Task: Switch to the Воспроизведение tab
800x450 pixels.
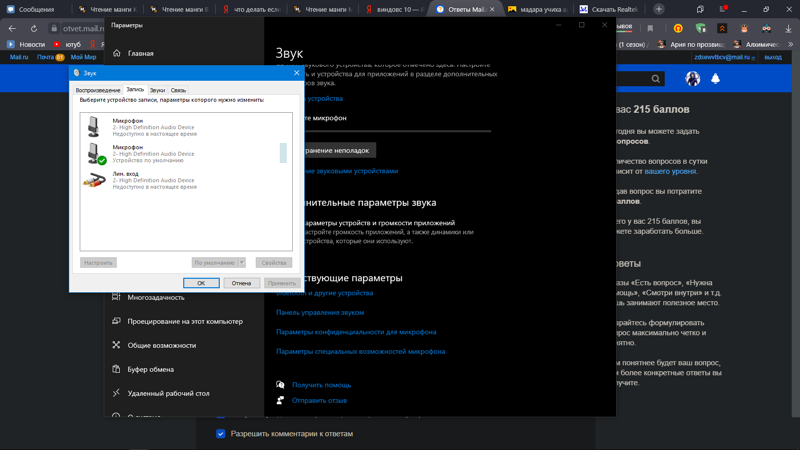Action: pos(98,90)
